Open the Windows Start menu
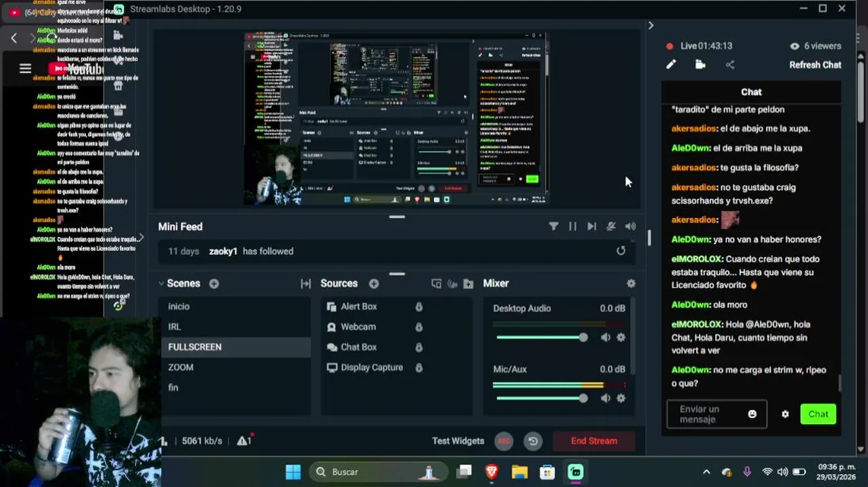 coord(293,471)
